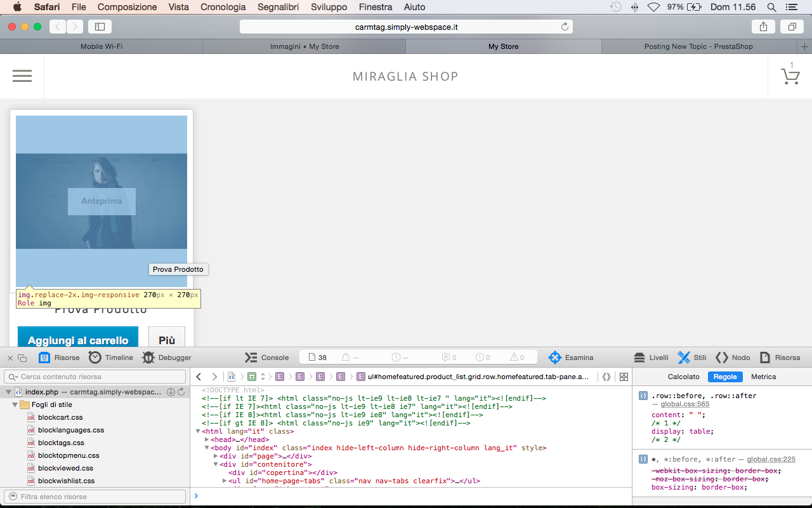Open the Segnalibri menu
The image size is (812, 508).
click(x=278, y=7)
